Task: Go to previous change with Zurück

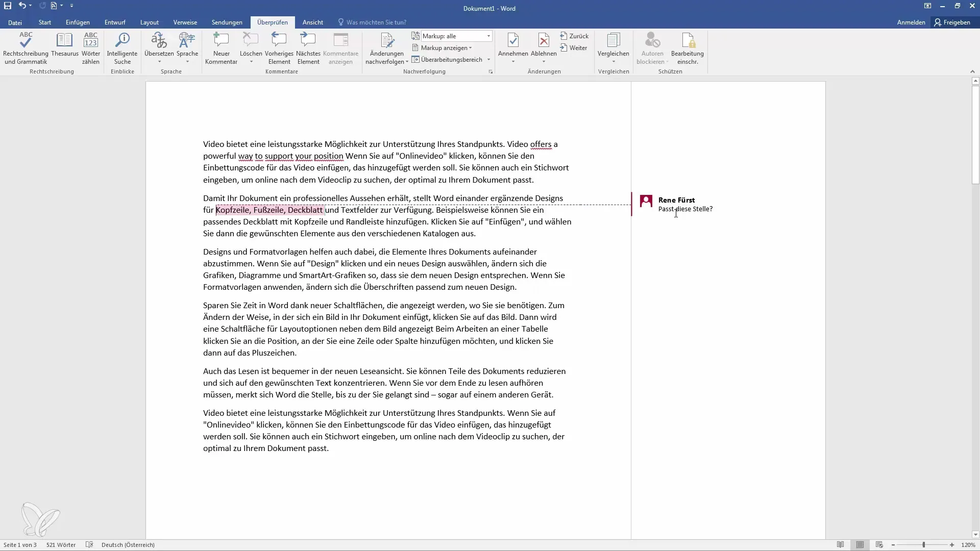Action: 574,36
